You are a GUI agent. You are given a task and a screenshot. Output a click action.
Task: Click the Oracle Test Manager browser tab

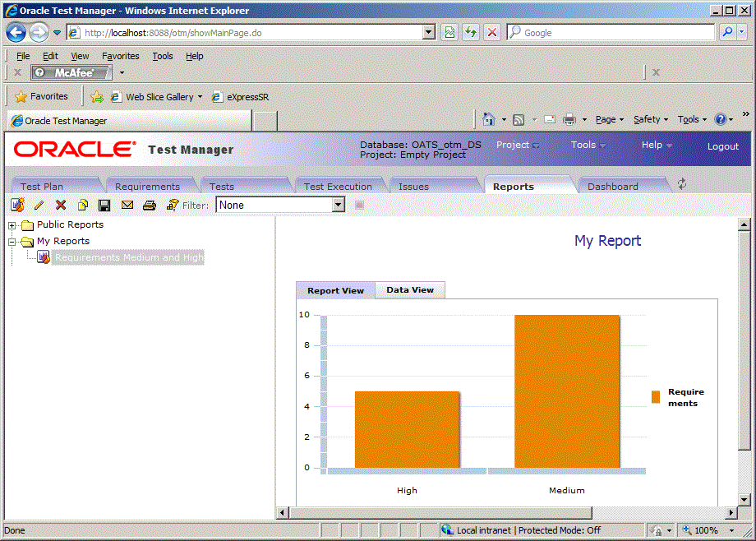click(130, 121)
